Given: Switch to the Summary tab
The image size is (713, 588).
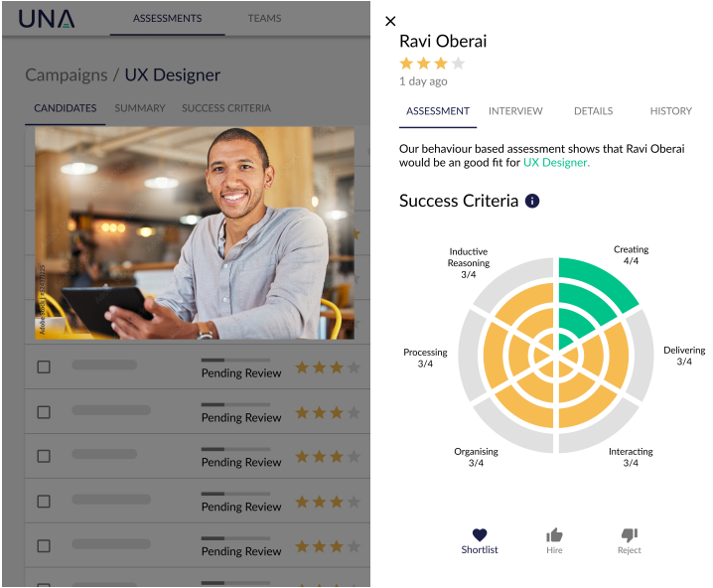Looking at the screenshot, I should tap(140, 108).
